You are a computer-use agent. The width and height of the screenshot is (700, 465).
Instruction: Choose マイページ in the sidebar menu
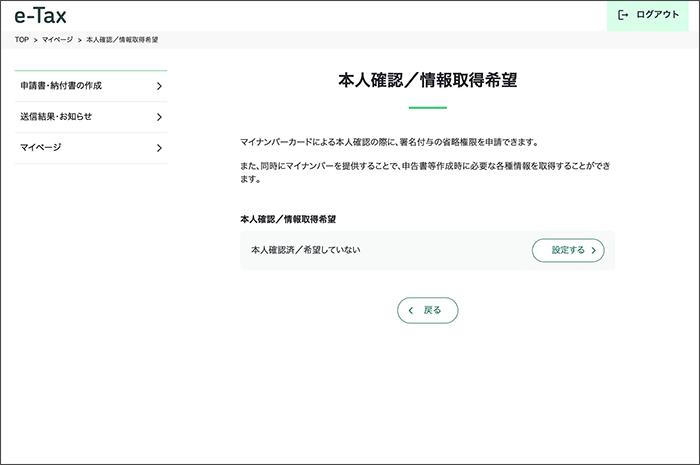pos(41,148)
